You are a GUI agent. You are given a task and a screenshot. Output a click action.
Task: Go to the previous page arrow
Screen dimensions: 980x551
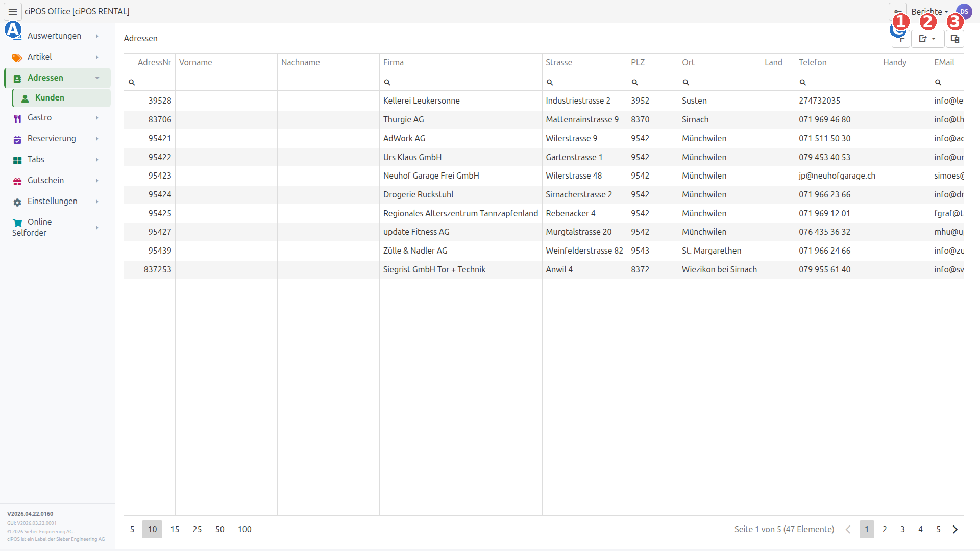coord(848,530)
